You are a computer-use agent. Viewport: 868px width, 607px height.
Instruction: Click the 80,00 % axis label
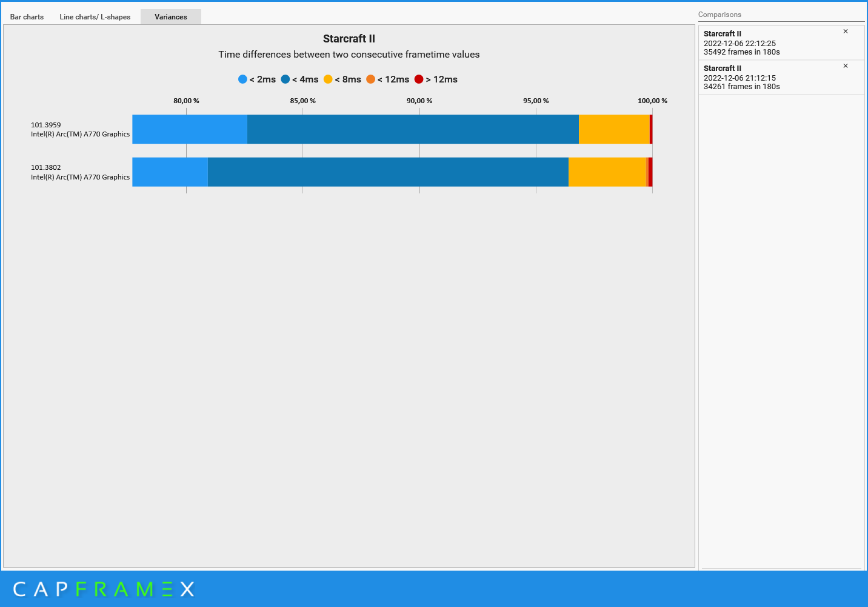[186, 101]
